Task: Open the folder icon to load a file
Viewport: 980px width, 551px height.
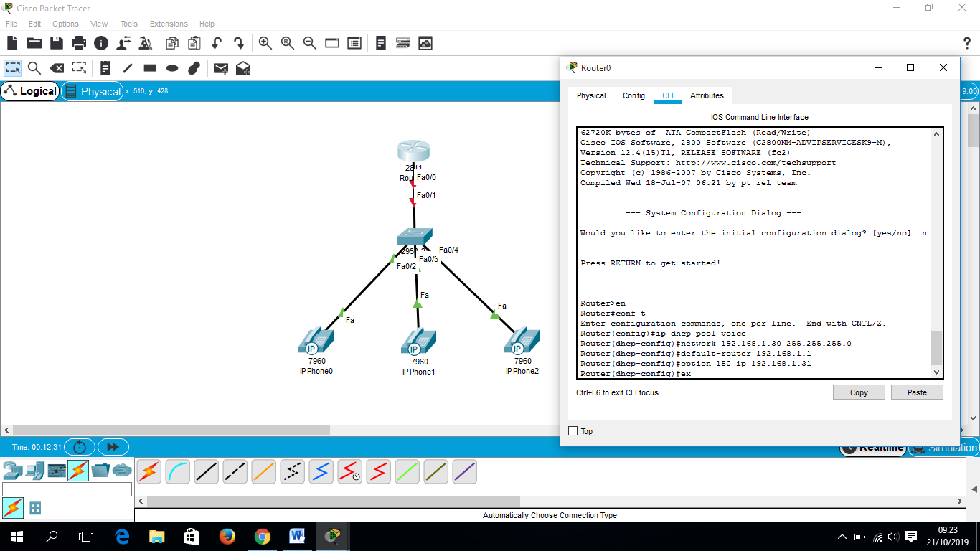Action: [x=34, y=44]
